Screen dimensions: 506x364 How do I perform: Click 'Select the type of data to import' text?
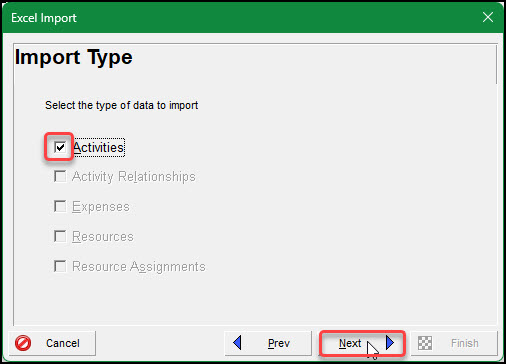point(122,105)
